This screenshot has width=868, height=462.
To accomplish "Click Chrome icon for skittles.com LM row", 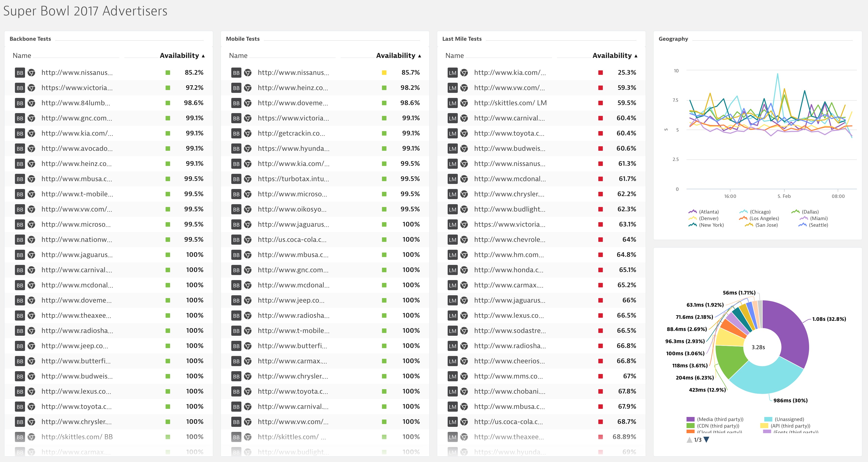I will tap(464, 103).
